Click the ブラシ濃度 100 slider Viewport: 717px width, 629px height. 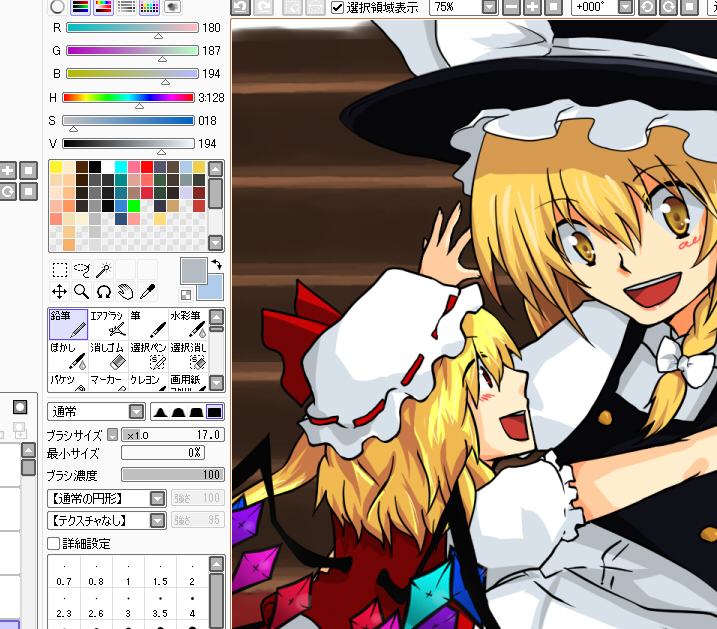pyautogui.click(x=173, y=474)
